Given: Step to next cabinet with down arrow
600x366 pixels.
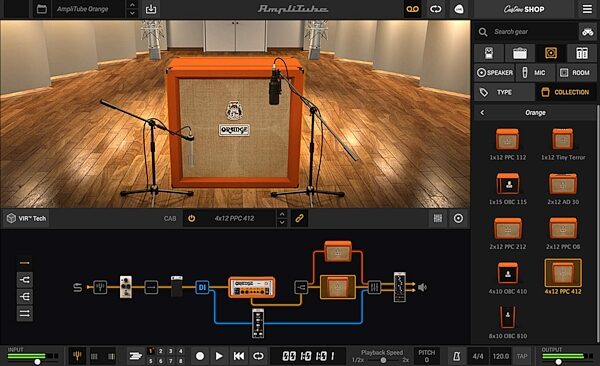Looking at the screenshot, I should pos(282,222).
